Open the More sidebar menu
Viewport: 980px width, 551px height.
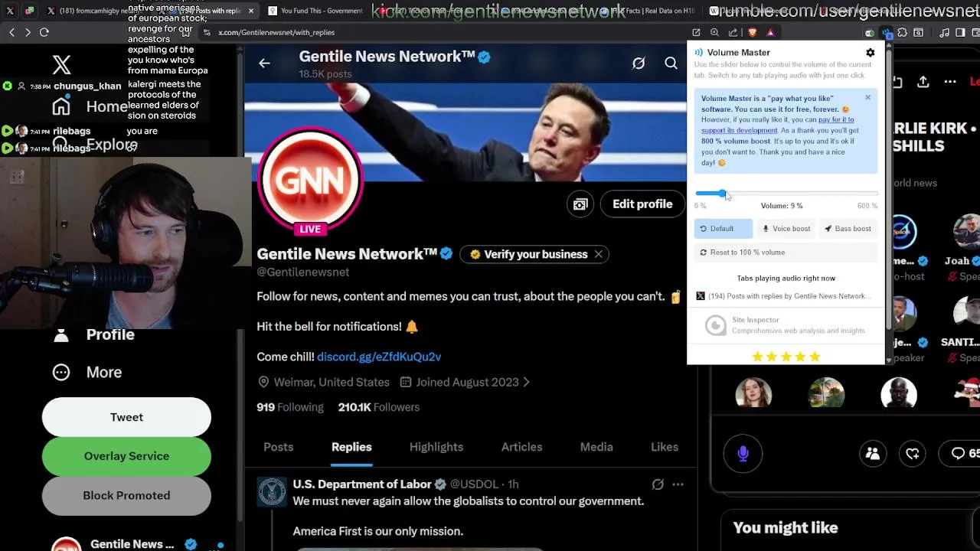(87, 372)
